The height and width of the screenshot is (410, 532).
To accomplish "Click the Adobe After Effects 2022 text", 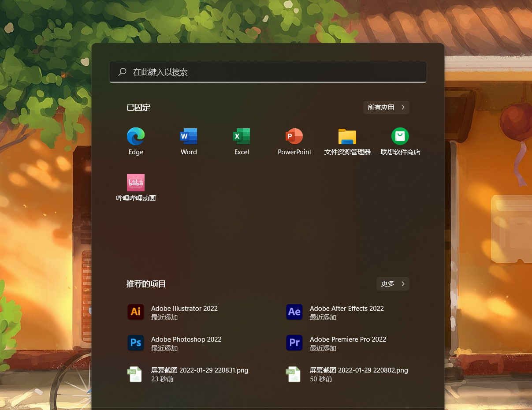I will click(x=347, y=309).
